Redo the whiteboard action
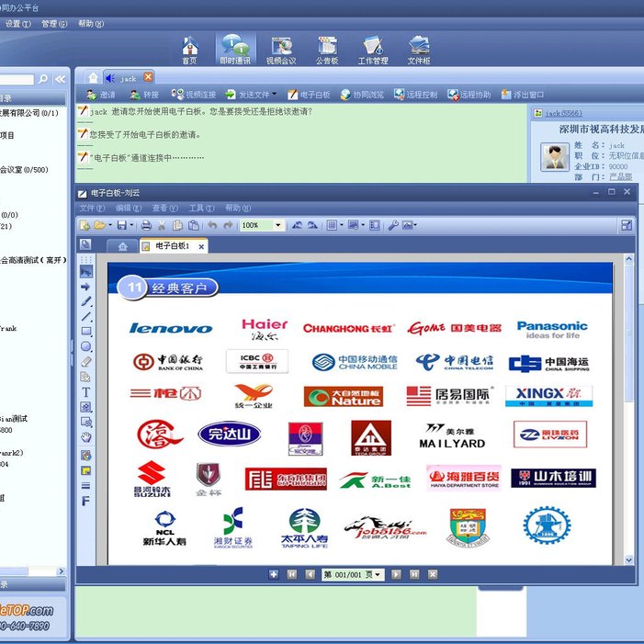The width and height of the screenshot is (644, 644). 228,225
